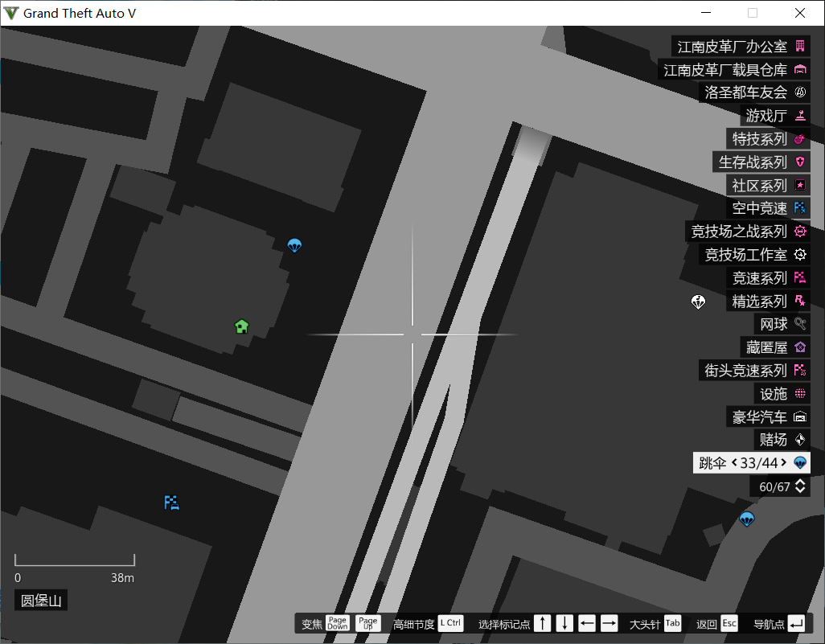Click the 藏匿屋 stash house icon
This screenshot has width=825, height=644.
click(800, 347)
